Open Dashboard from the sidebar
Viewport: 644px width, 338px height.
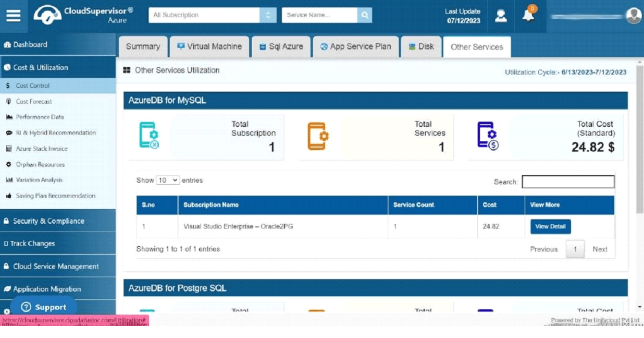[58, 44]
